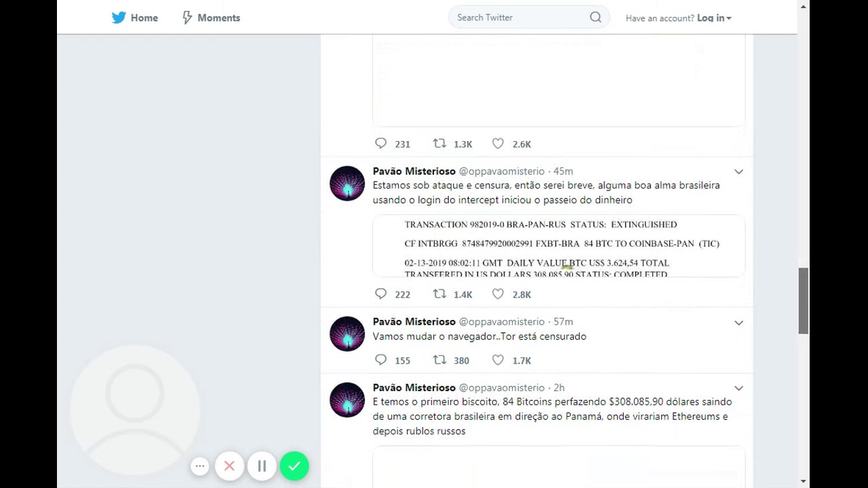This screenshot has width=868, height=488.
Task: Like the 45m tweet with 2.8K likes
Action: point(498,294)
